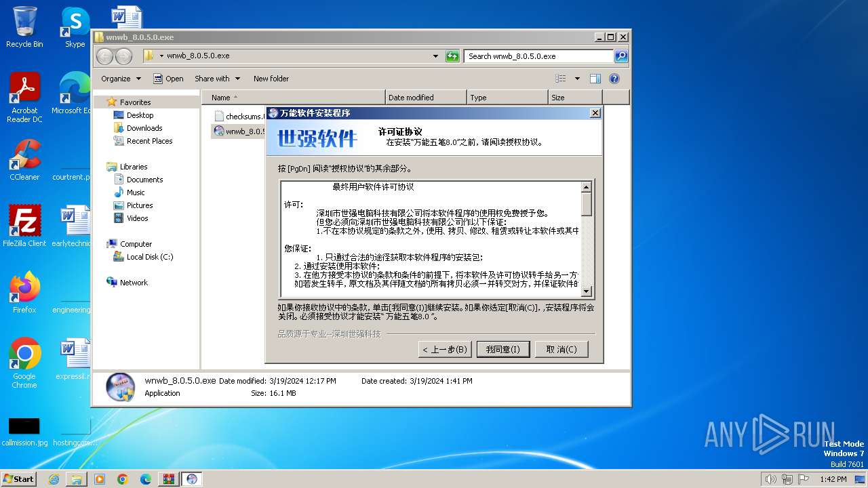Select Pictures library
Image resolution: width=868 pixels, height=488 pixels.
point(140,205)
